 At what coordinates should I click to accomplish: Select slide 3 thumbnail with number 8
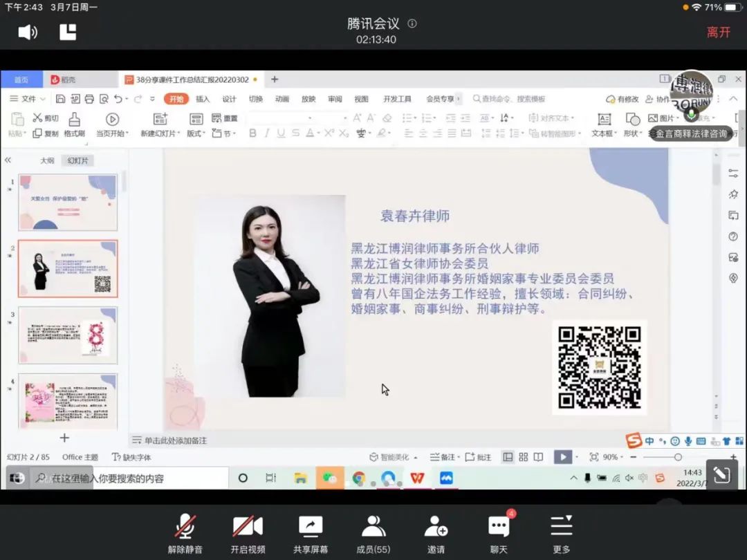click(68, 335)
